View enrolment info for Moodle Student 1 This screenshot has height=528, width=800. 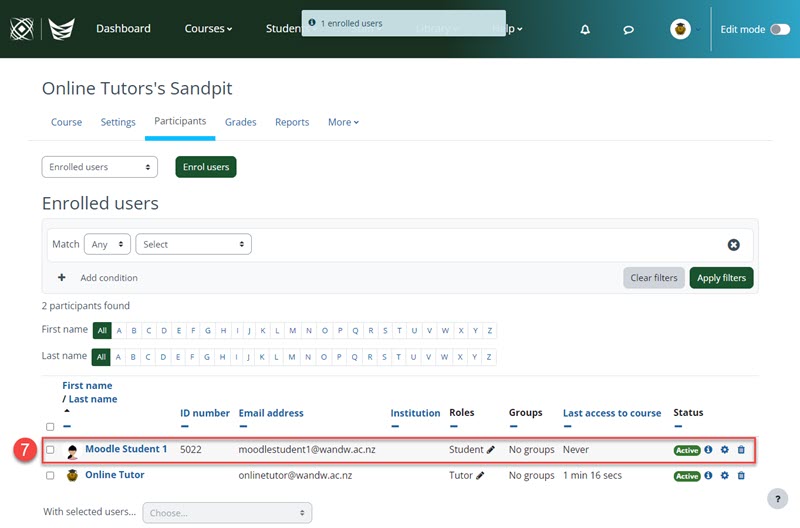coord(708,449)
